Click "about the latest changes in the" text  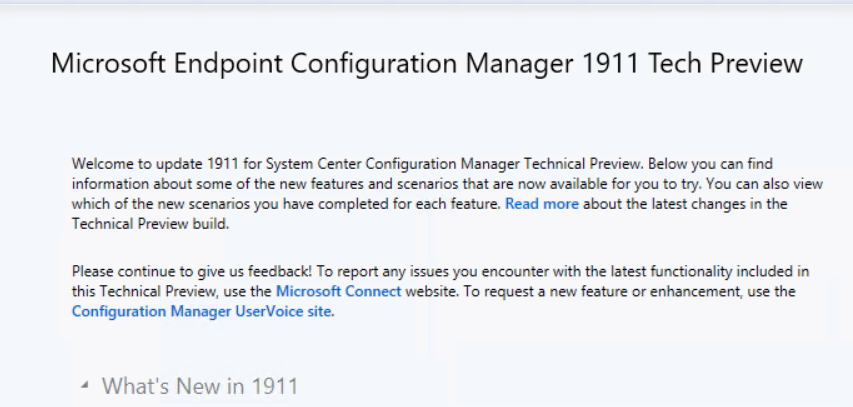pos(685,204)
